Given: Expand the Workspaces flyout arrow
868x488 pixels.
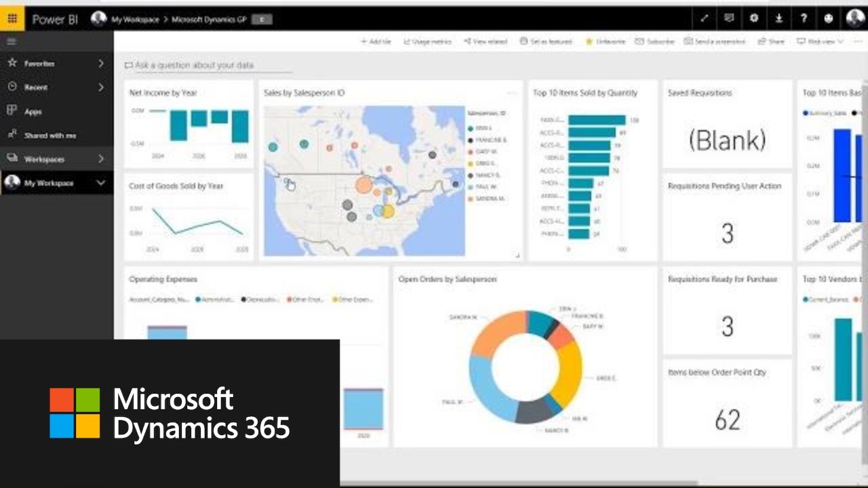Looking at the screenshot, I should 101,159.
